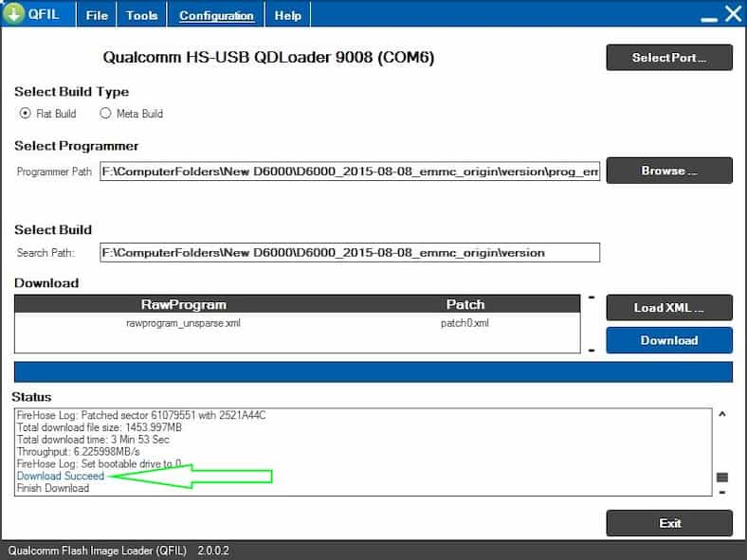Open the File menu
This screenshot has width=747, height=560.
pyautogui.click(x=97, y=15)
